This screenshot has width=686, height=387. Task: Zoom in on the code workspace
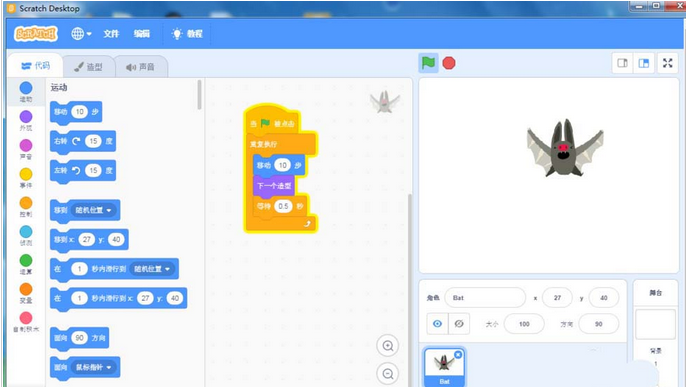[x=388, y=346]
